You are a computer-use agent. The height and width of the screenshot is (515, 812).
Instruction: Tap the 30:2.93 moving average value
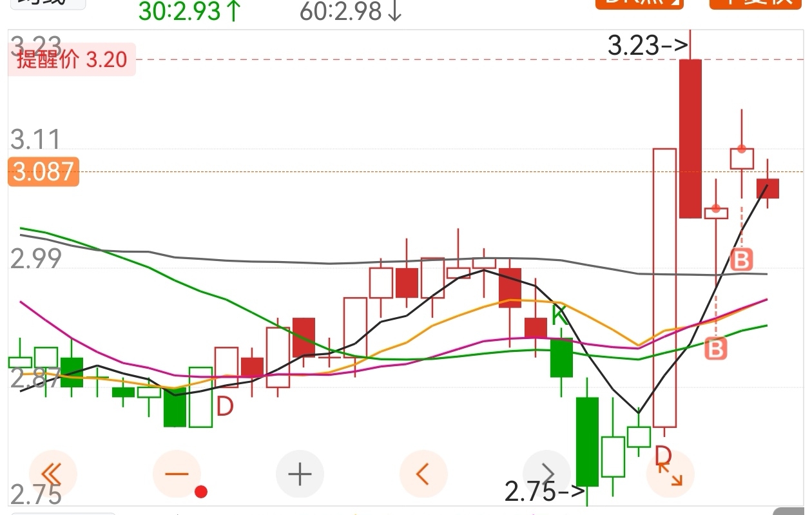click(x=190, y=11)
